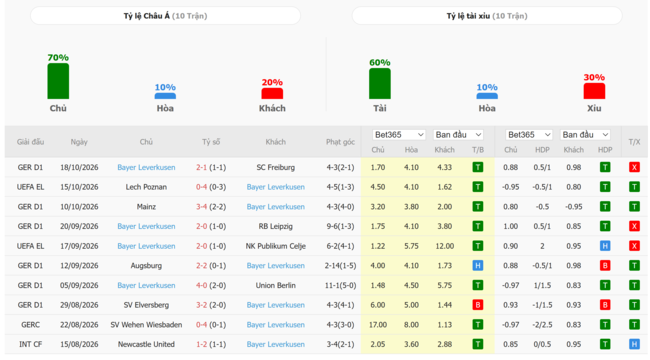Click the blue 10% Hòa bar in Châu Á chart
Viewport: 650px width, 360px height.
pyautogui.click(x=165, y=96)
